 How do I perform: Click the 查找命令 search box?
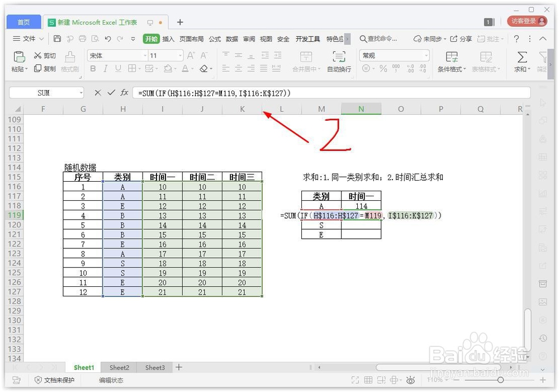[x=378, y=39]
